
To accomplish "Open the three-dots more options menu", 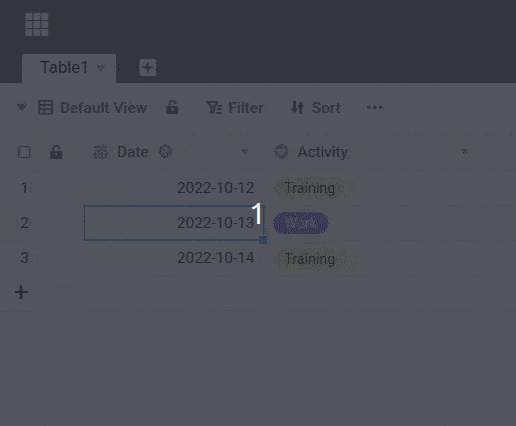I will point(374,107).
